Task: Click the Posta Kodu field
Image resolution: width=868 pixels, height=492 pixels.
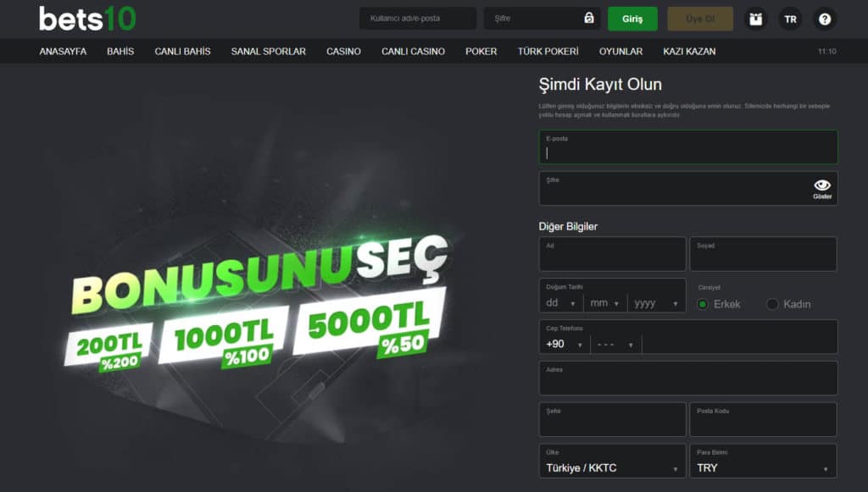Action: [763, 419]
